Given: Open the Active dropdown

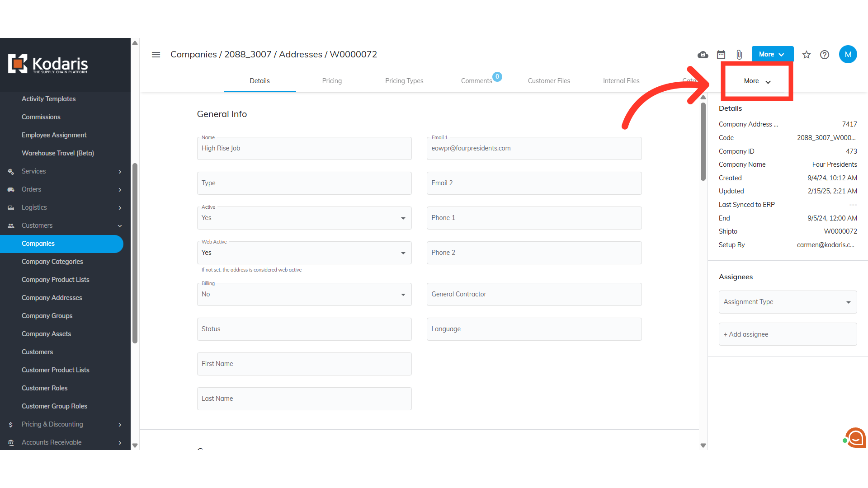Looking at the screenshot, I should tap(304, 218).
